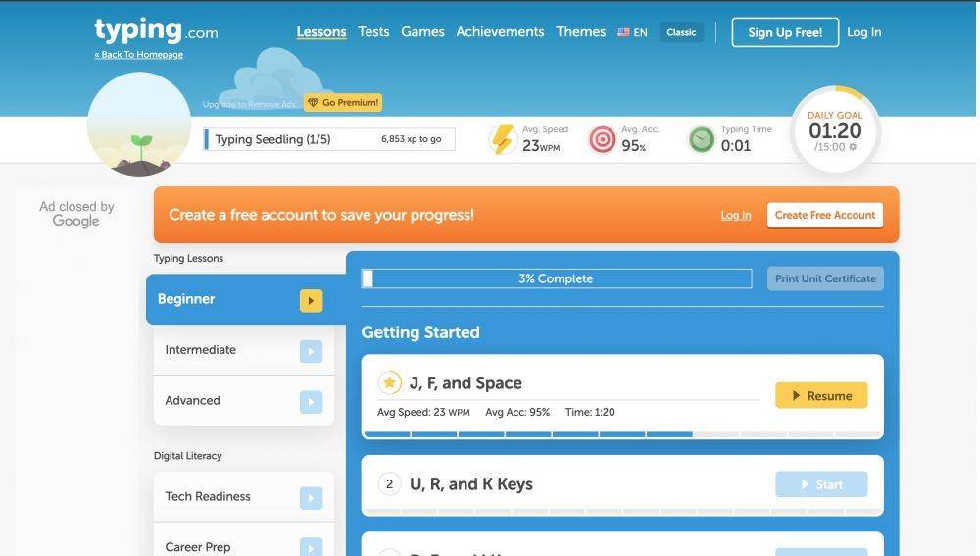Click the Go Premium button
This screenshot has height=556, width=980.
coord(343,103)
